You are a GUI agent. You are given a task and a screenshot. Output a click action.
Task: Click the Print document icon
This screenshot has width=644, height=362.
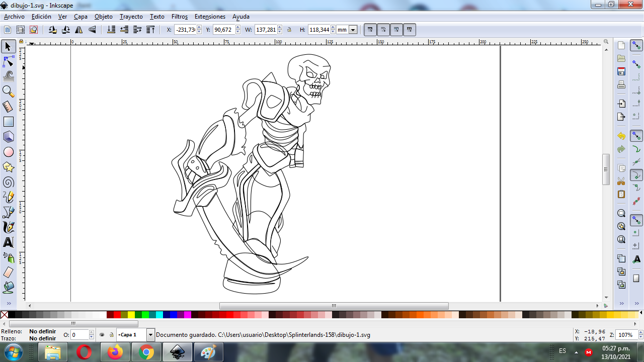[621, 84]
